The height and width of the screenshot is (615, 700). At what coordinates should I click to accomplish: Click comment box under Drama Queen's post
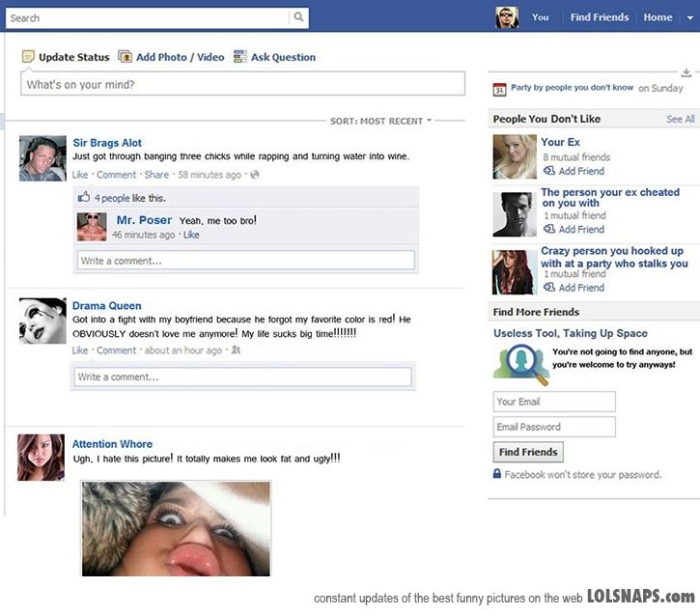[243, 377]
